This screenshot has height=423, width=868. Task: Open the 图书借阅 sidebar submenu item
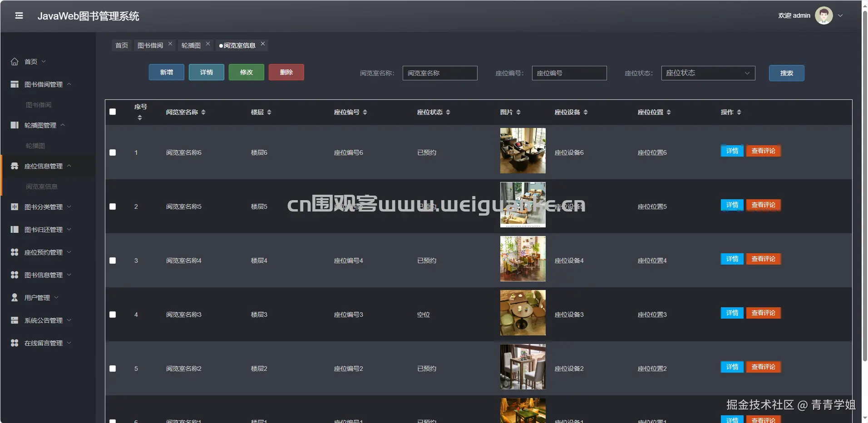tap(39, 105)
